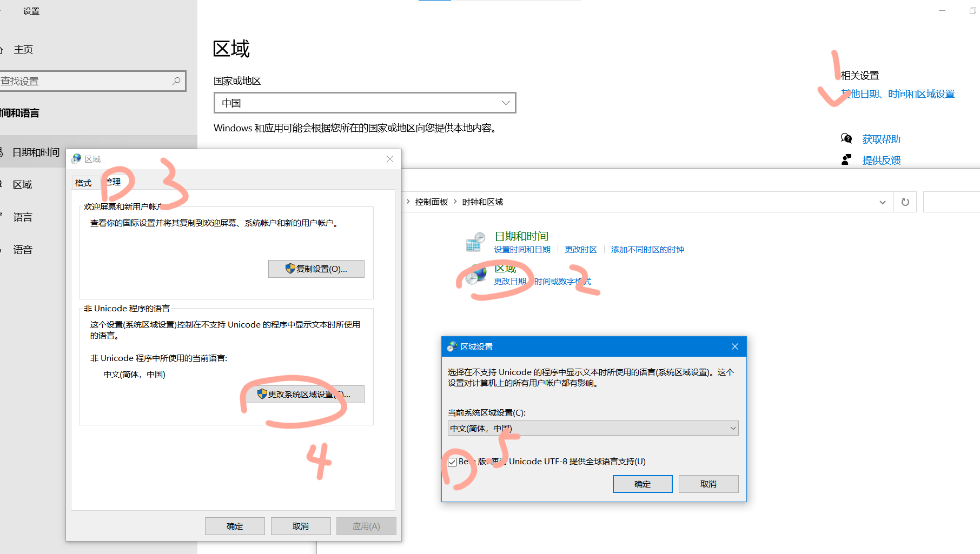Image resolution: width=980 pixels, height=554 pixels.
Task: Click the Get help chat icon
Action: pyautogui.click(x=846, y=139)
